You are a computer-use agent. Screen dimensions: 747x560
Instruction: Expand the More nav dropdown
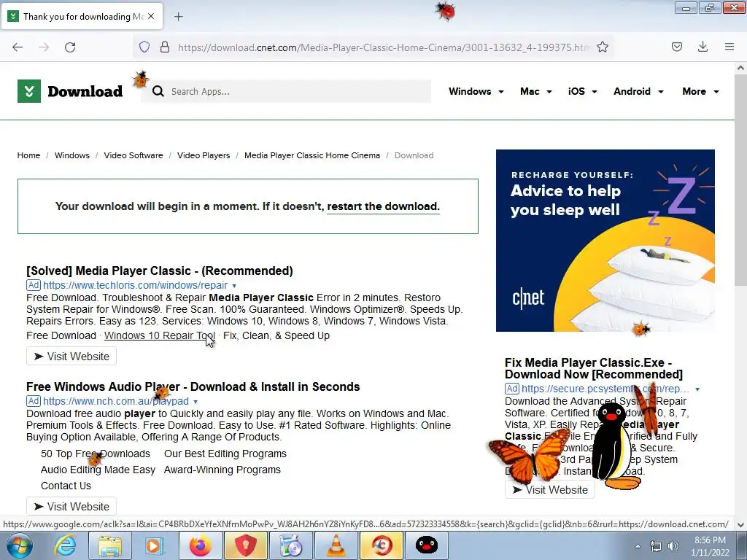pos(700,91)
